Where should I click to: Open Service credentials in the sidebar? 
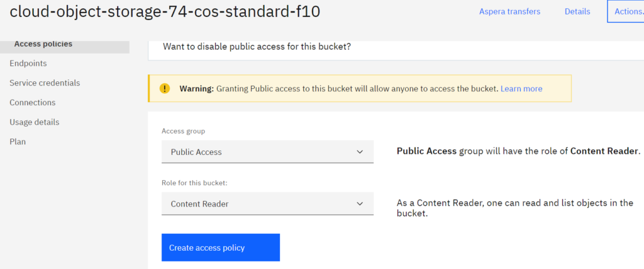pos(45,83)
